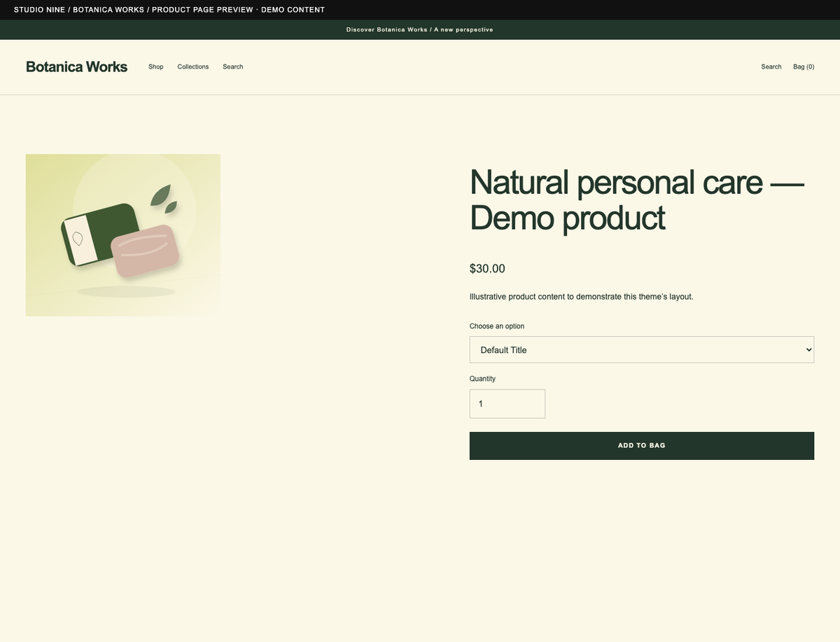Open Search beside the Bag link
The height and width of the screenshot is (642, 840).
771,67
